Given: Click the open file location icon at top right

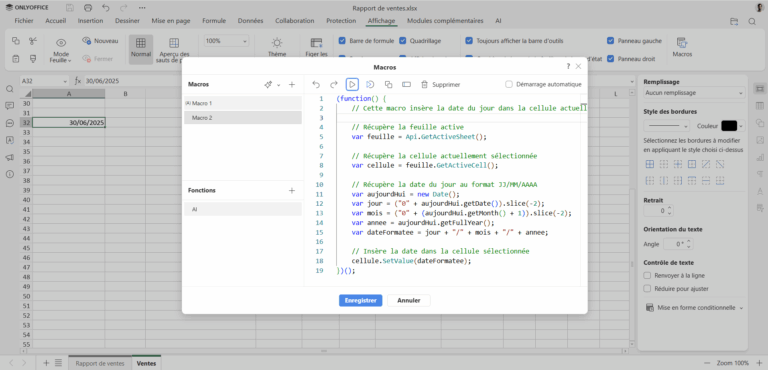Looking at the screenshot, I should 734,21.
